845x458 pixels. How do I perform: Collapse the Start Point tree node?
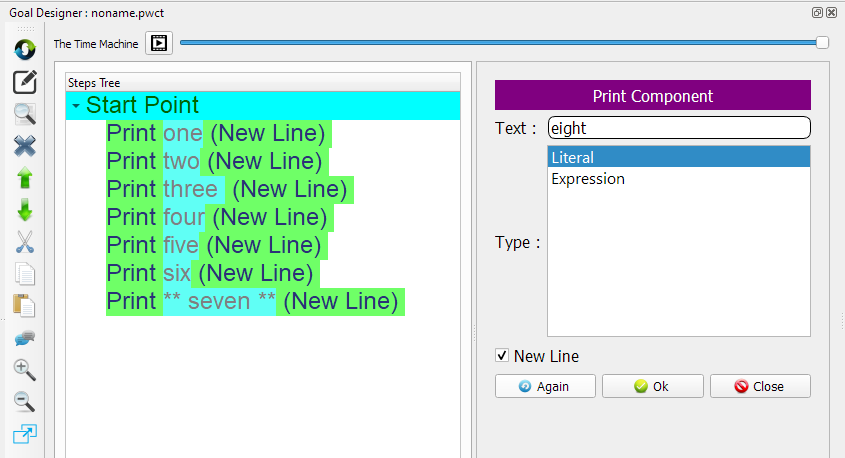76,106
